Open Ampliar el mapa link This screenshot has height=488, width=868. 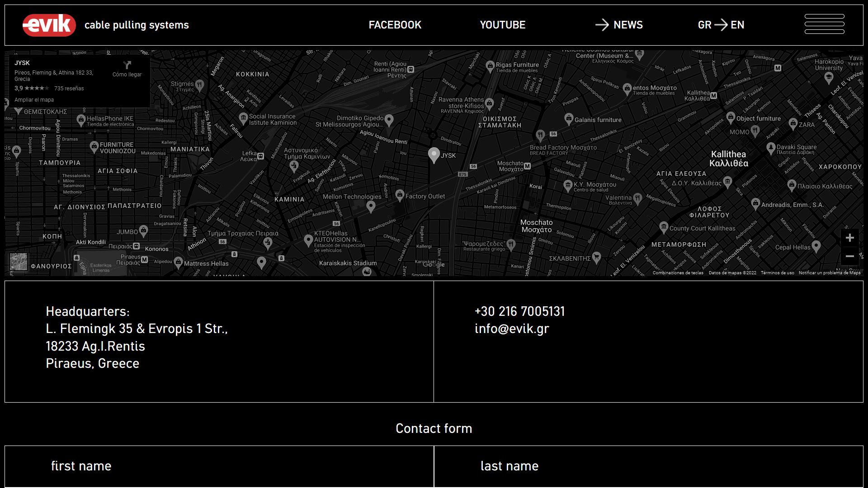point(34,100)
